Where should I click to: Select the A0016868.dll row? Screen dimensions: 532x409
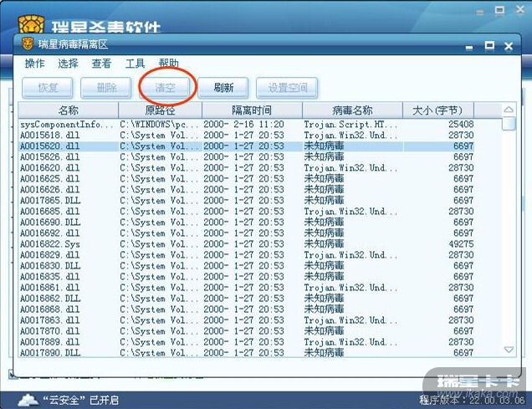[x=246, y=309]
